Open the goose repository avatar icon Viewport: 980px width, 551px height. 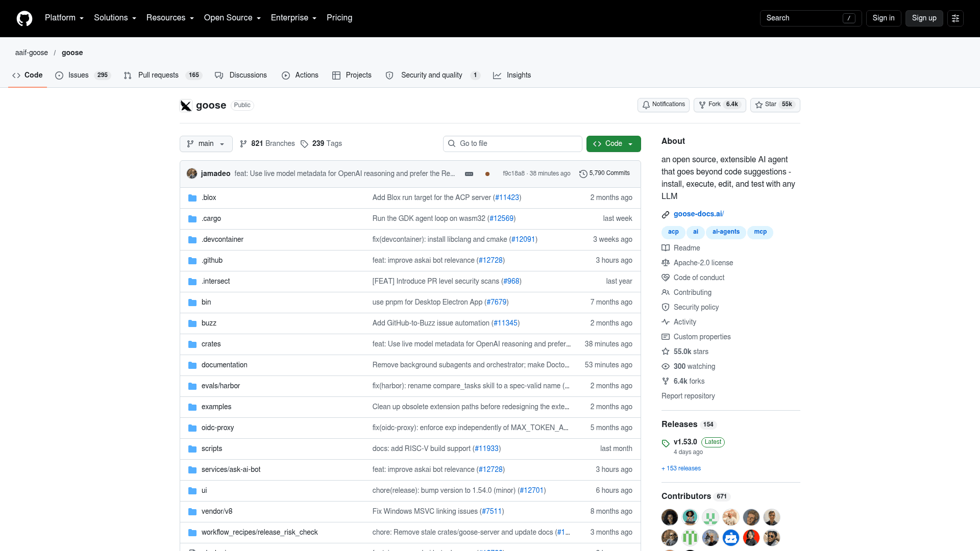coord(186,106)
